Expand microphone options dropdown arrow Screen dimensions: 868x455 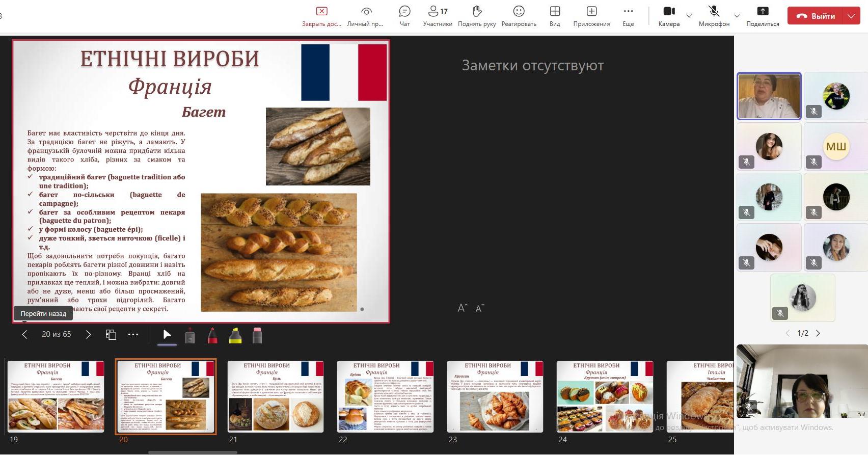click(x=737, y=16)
